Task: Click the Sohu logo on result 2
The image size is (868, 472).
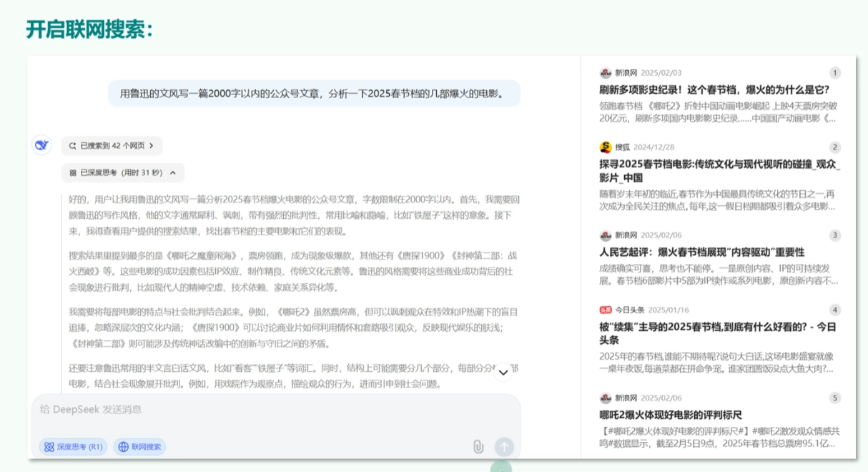Action: [x=606, y=147]
